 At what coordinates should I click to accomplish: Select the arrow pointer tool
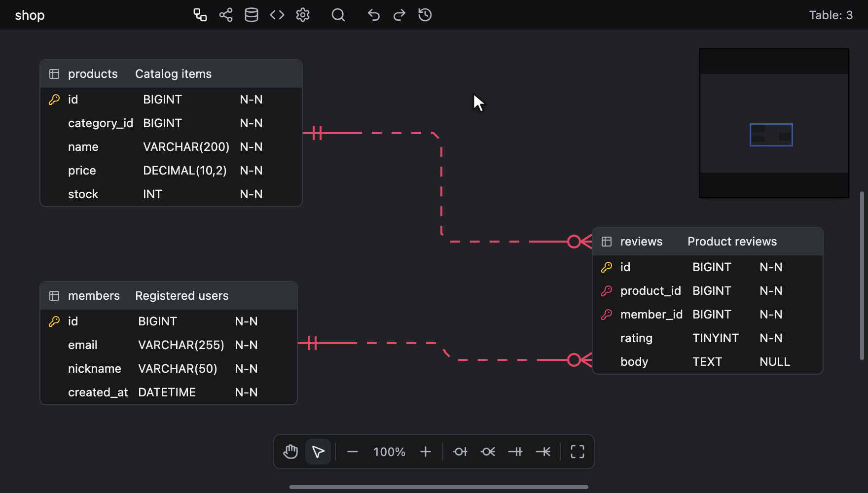[x=318, y=452]
